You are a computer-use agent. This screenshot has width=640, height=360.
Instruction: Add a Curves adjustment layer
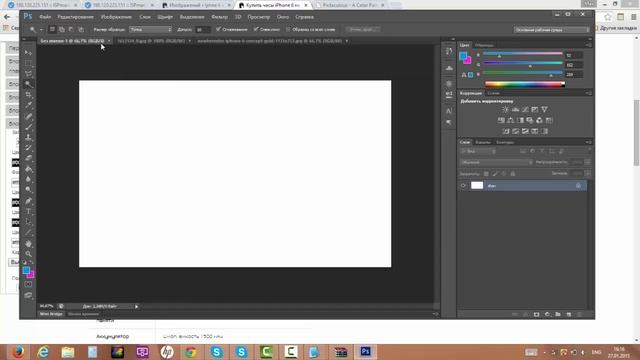[525, 109]
